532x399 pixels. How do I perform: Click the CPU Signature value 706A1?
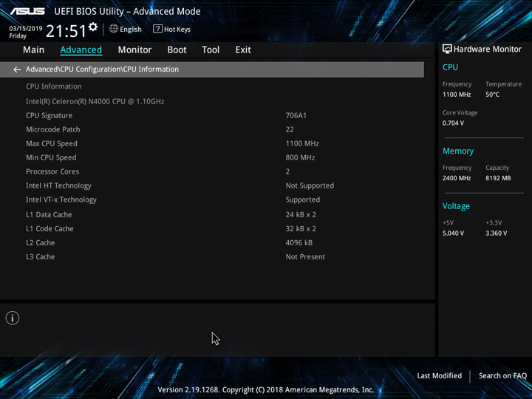coord(296,115)
